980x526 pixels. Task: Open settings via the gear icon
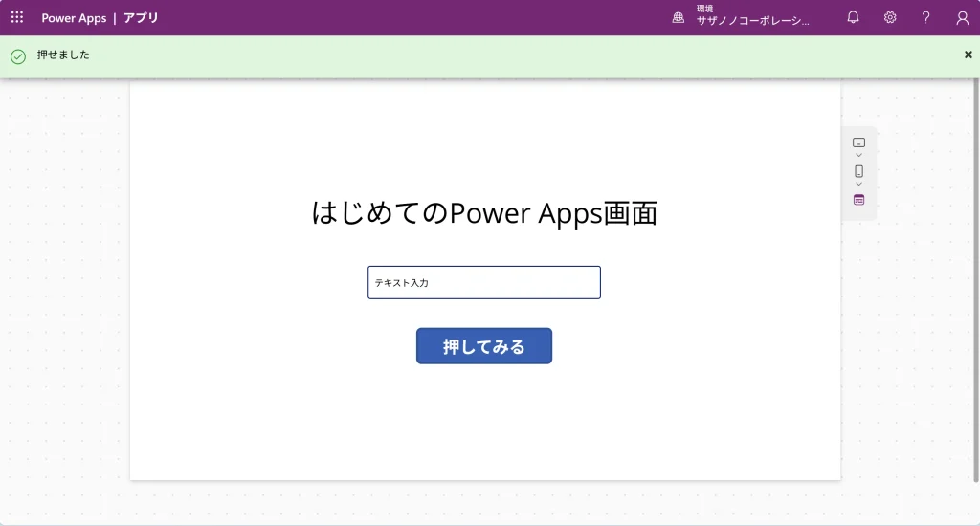890,17
